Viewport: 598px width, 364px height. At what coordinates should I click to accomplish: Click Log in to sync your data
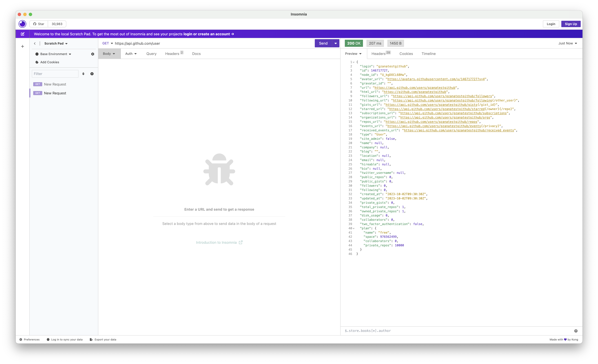pos(65,340)
